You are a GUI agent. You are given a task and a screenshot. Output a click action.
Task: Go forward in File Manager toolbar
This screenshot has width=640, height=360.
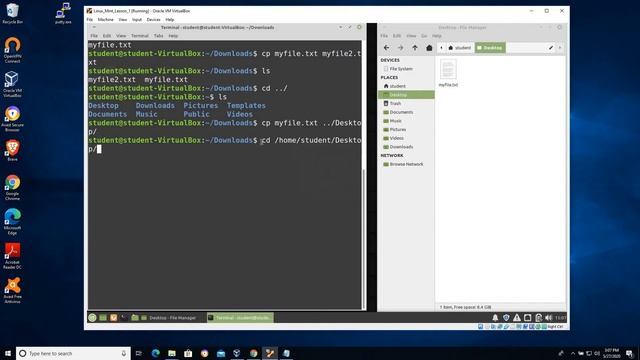(x=400, y=48)
